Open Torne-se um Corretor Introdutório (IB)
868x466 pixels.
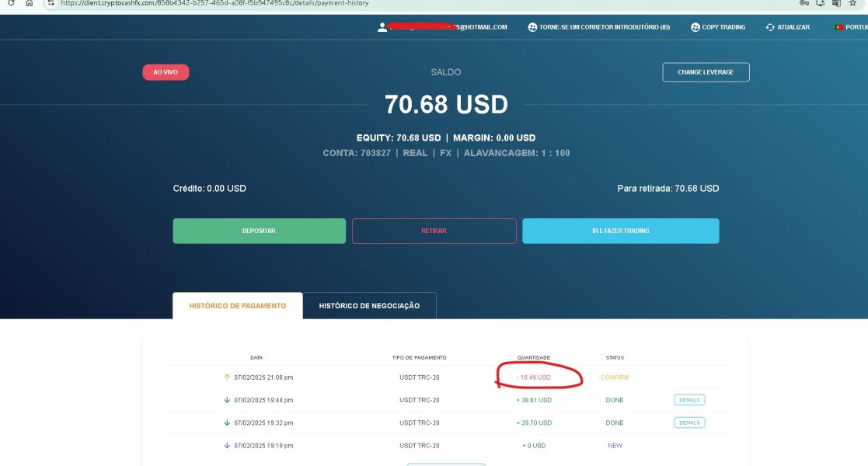tap(605, 27)
